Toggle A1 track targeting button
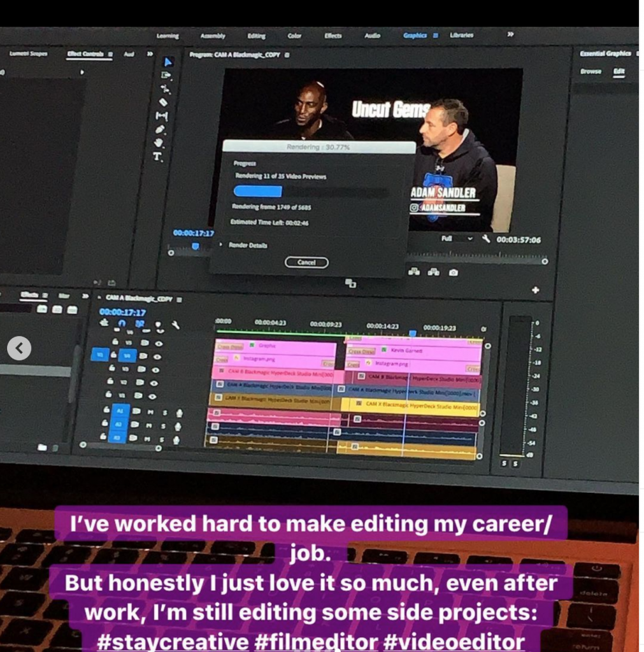 click(120, 411)
